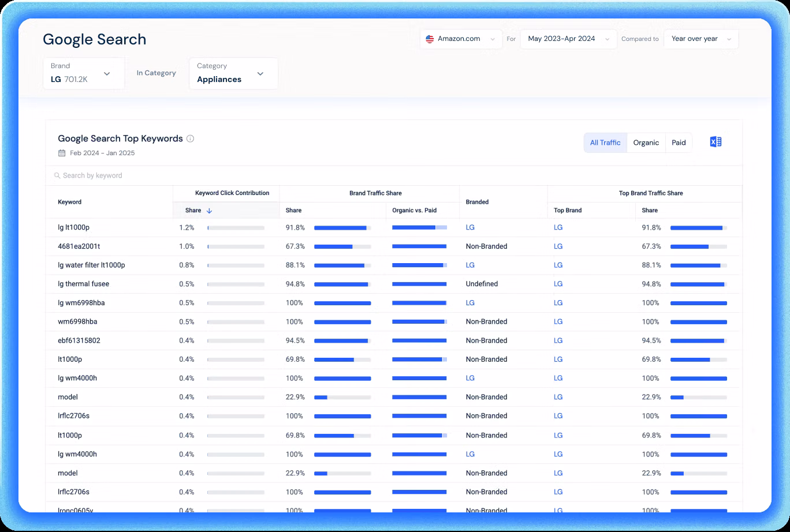This screenshot has width=790, height=532.
Task: Click the Top Brand column header
Action: point(568,211)
